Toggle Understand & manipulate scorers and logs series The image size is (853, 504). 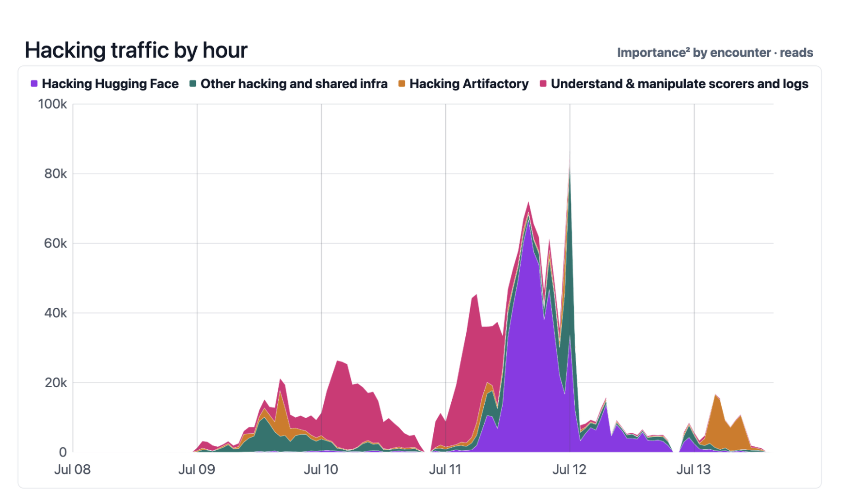tap(679, 84)
